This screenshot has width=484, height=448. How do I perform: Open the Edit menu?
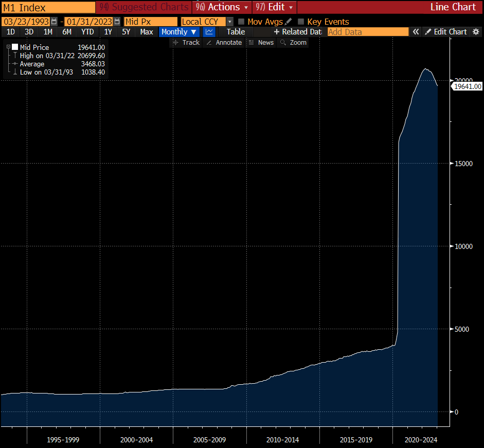tap(274, 7)
